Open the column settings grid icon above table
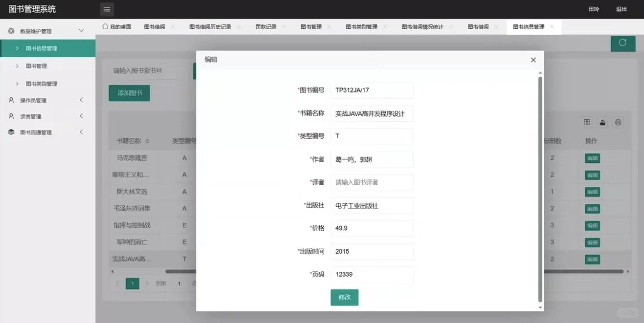644x323 pixels. [x=587, y=122]
